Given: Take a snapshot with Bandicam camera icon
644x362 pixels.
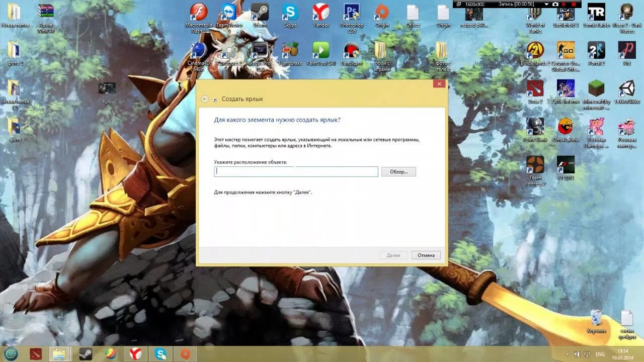Looking at the screenshot, I should tap(555, 4).
